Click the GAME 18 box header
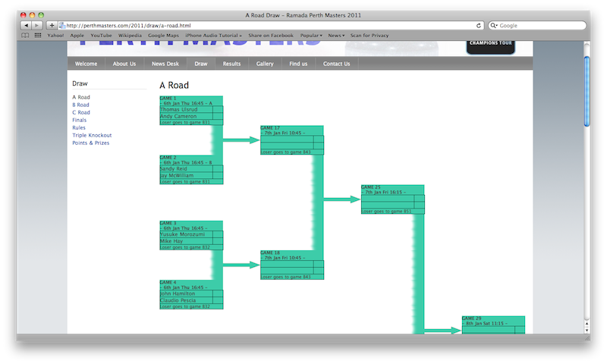 (292, 256)
